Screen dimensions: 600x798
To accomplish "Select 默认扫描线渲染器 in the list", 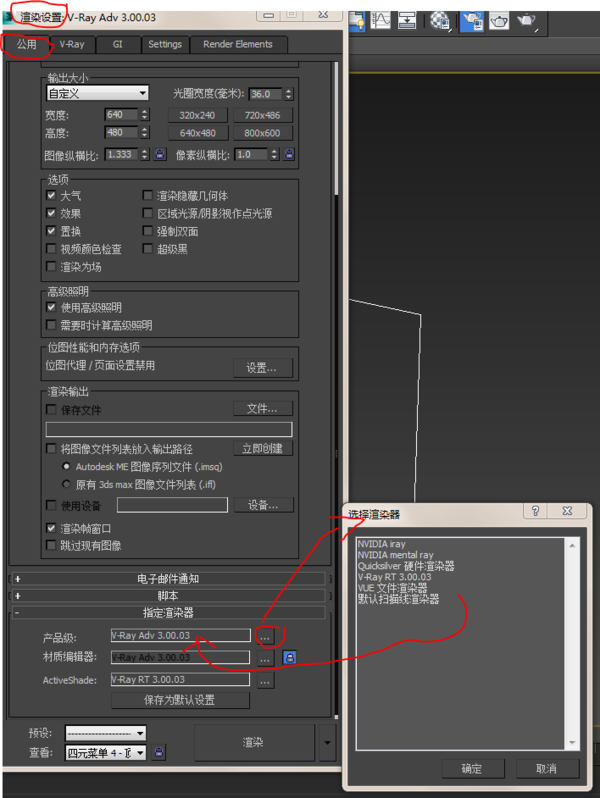I will tap(398, 599).
